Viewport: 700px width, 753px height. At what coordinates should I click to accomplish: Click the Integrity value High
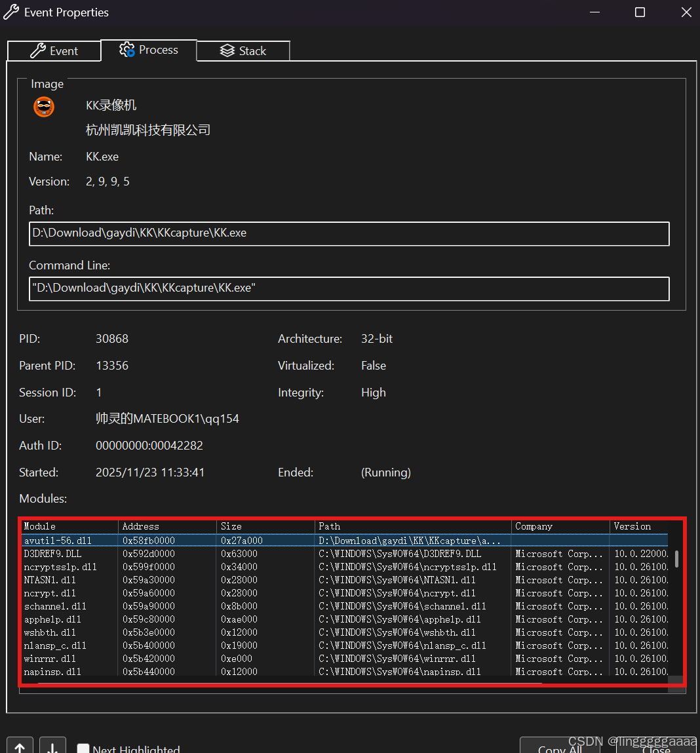(x=374, y=393)
